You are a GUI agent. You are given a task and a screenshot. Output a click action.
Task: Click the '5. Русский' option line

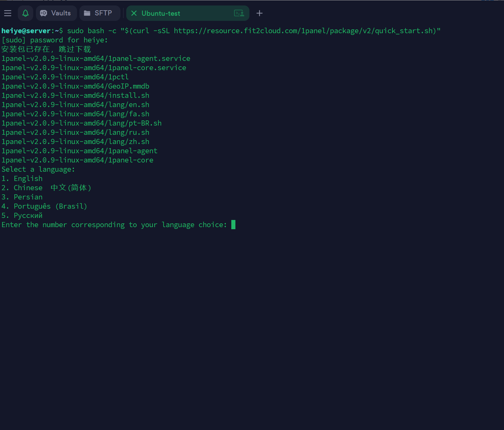pyautogui.click(x=22, y=216)
